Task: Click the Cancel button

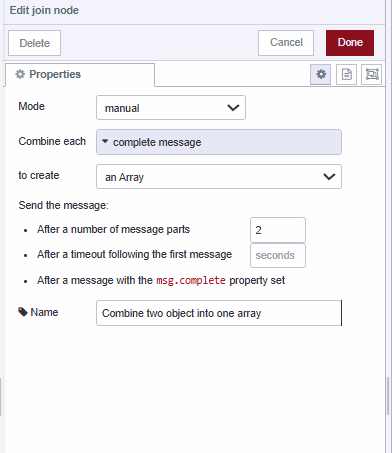Action: (x=286, y=43)
